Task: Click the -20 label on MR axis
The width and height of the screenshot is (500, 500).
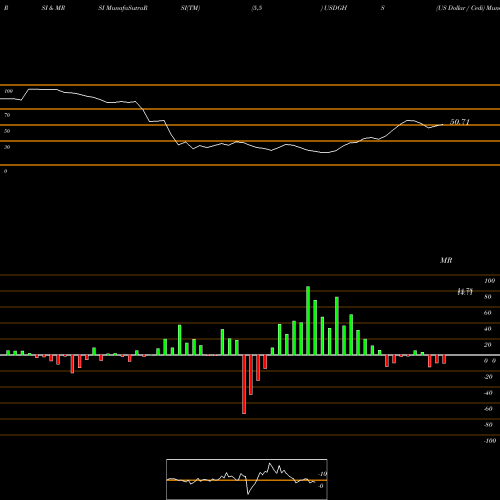Action: 488,377
